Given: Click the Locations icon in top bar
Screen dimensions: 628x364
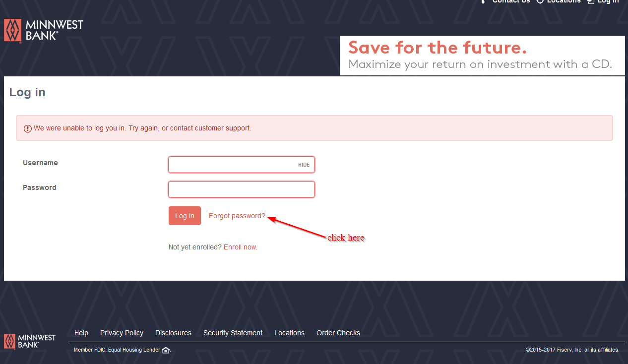Looking at the screenshot, I should coord(540,1).
